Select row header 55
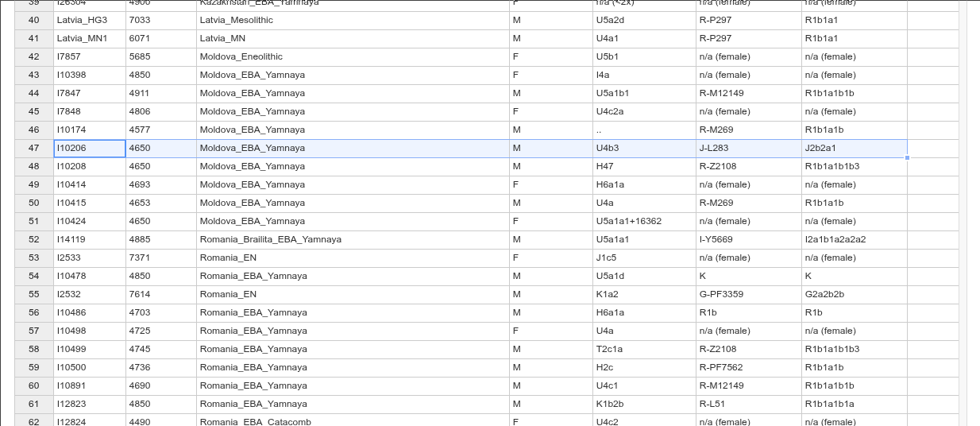 click(33, 294)
